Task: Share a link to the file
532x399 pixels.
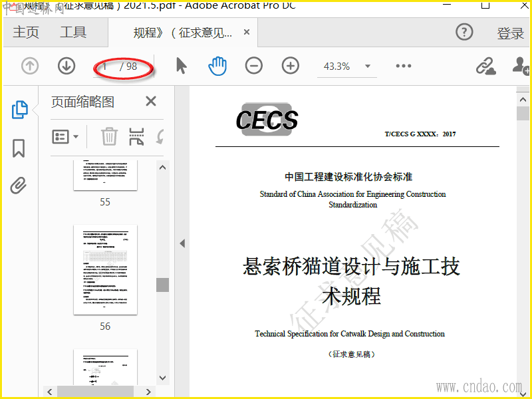Action: (x=485, y=66)
